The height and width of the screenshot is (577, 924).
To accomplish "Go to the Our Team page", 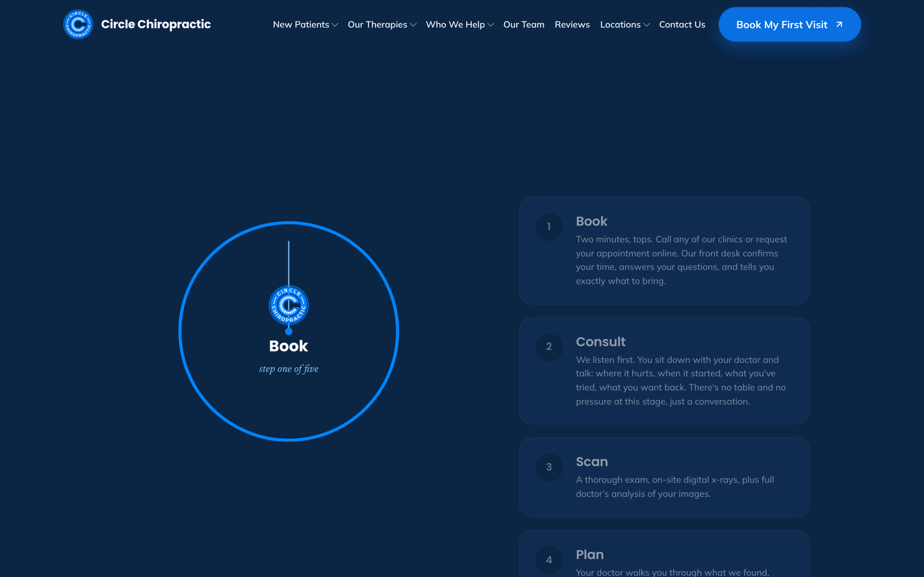I will 524,25.
